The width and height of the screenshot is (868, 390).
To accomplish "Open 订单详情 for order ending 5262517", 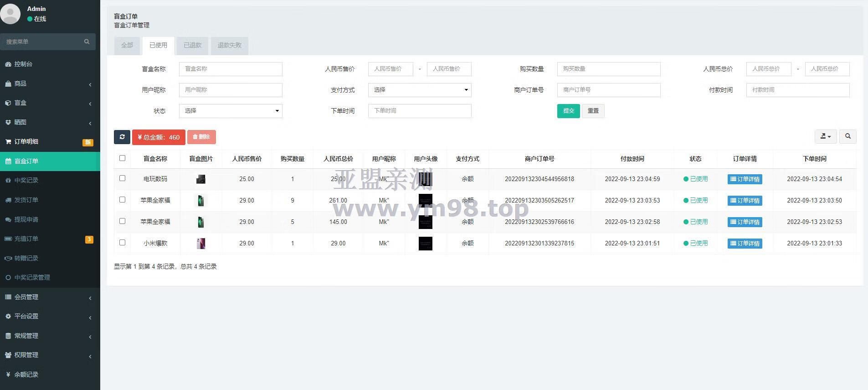I will tap(745, 201).
